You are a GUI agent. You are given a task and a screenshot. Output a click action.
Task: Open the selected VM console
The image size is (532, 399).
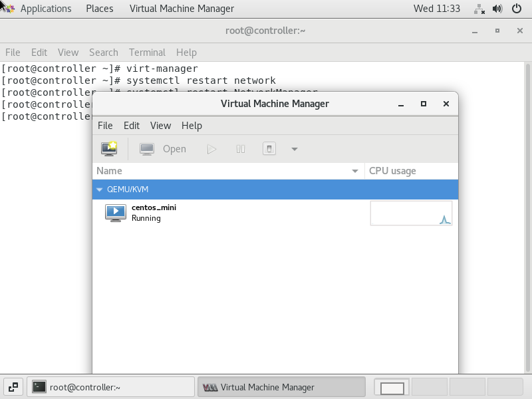click(x=163, y=148)
